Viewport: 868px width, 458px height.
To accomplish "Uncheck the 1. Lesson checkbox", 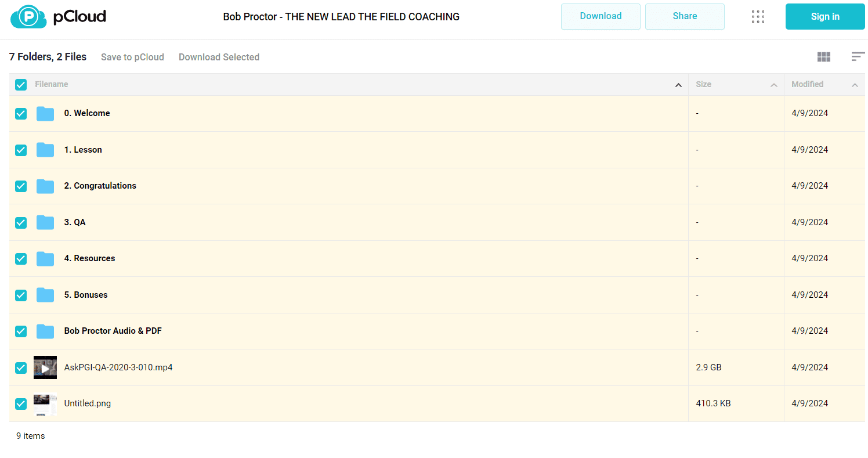I will [x=21, y=150].
